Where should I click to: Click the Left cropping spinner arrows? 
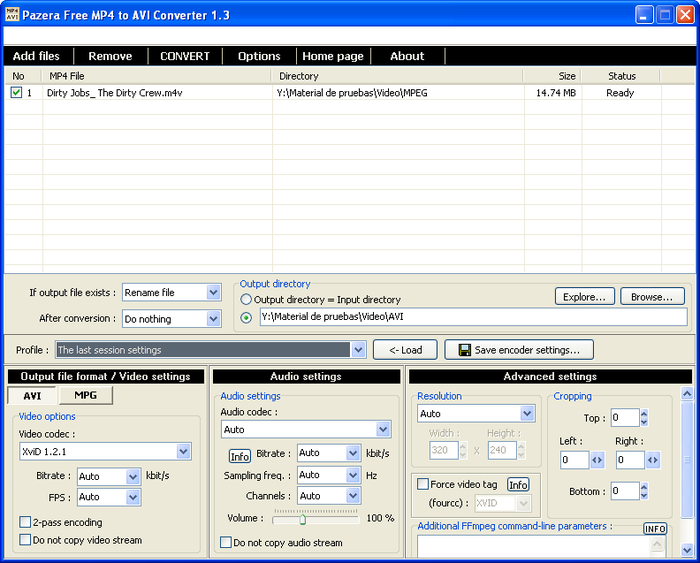[x=598, y=460]
